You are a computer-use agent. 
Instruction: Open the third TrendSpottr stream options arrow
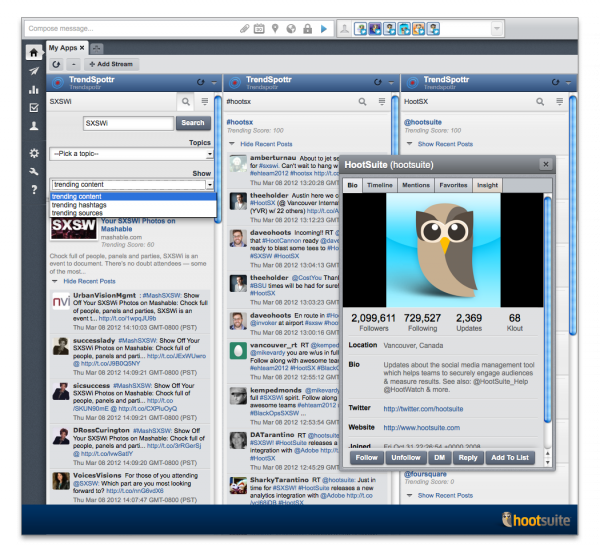tap(568, 83)
